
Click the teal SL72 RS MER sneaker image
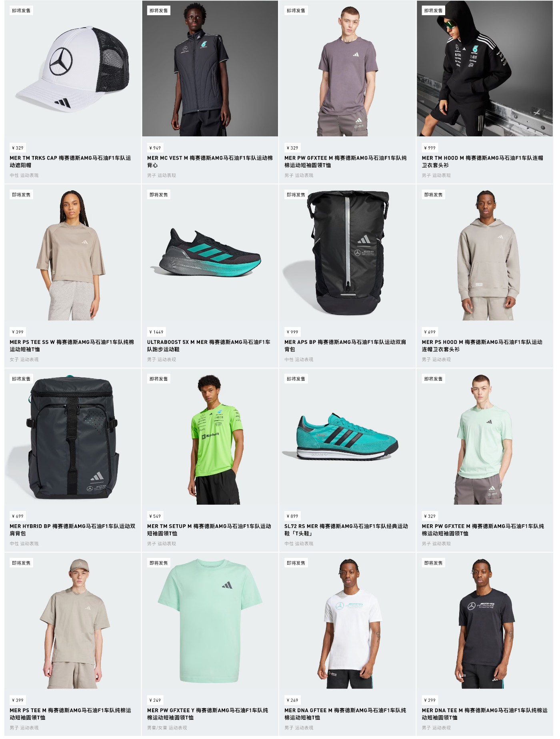(347, 437)
